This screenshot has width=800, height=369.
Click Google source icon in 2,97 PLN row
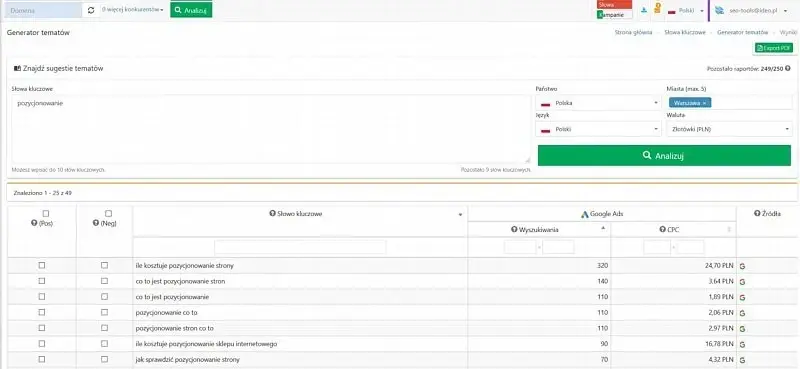(x=742, y=329)
